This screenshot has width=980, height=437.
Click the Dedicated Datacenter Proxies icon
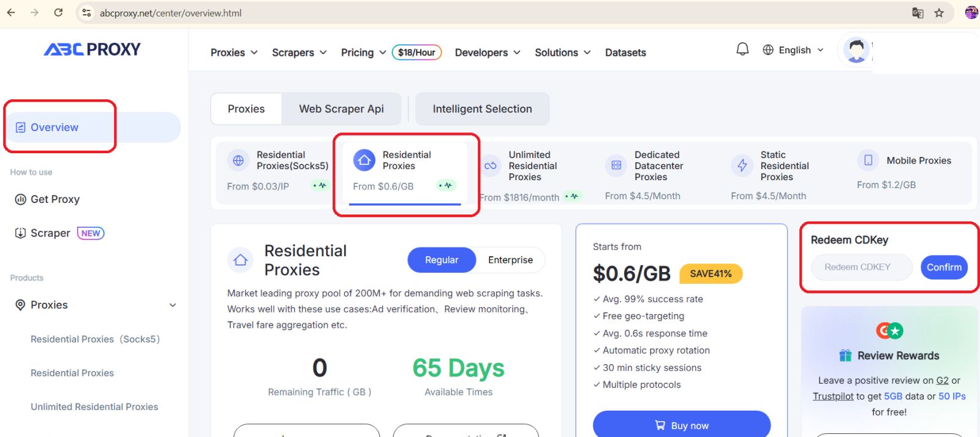(616, 165)
